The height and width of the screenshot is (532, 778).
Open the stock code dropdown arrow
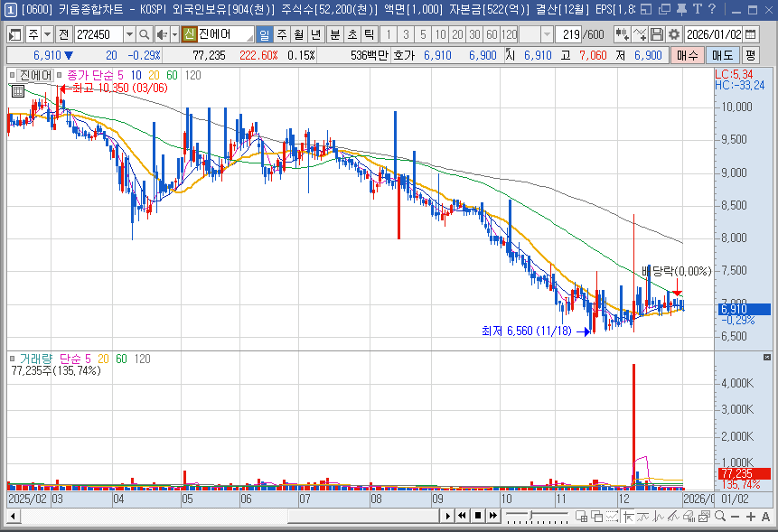129,34
